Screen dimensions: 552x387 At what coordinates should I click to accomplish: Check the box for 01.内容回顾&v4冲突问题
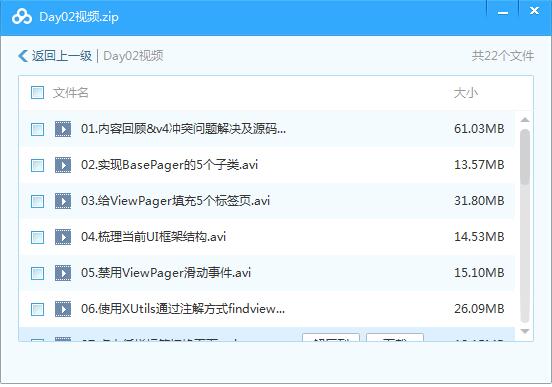pos(37,129)
